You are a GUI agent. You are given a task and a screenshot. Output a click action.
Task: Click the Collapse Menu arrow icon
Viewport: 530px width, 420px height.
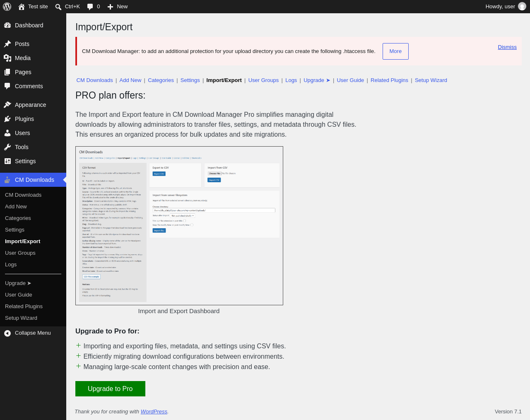(x=7, y=333)
